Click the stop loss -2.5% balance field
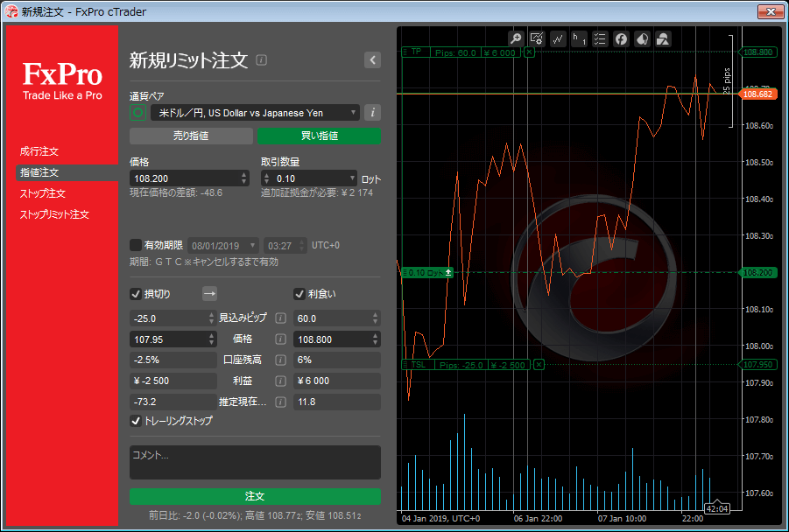This screenshot has height=532, width=789. 173,360
